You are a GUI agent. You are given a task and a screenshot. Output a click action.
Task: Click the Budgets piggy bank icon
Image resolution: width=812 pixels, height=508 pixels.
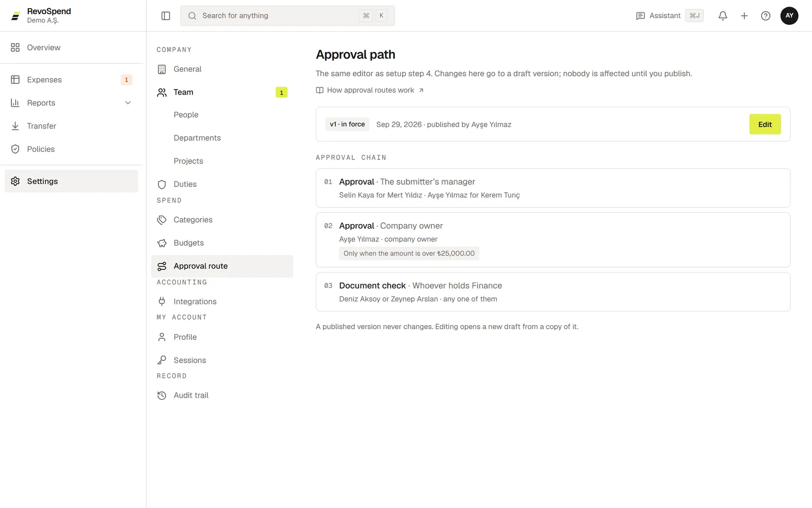tap(162, 243)
